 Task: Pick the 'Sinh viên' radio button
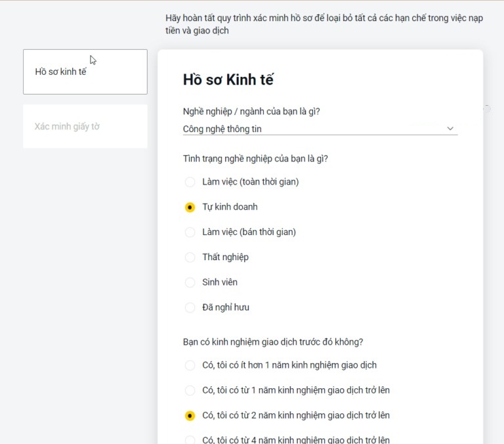pyautogui.click(x=190, y=282)
